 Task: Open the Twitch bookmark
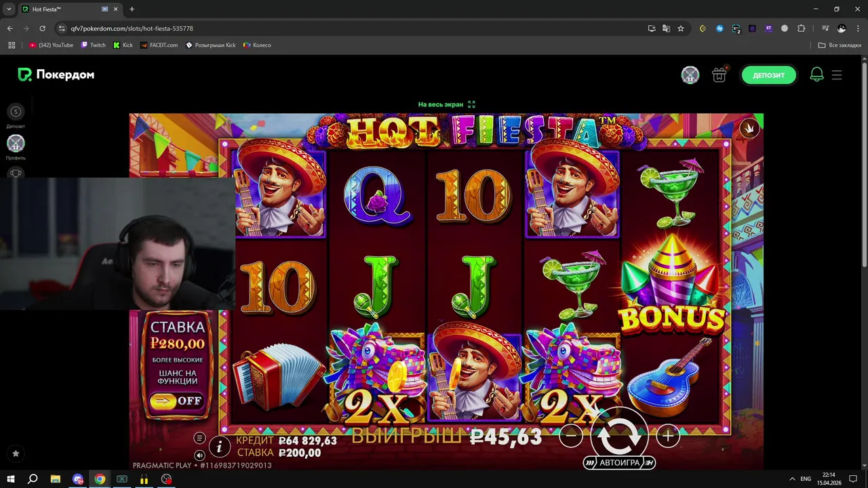94,45
